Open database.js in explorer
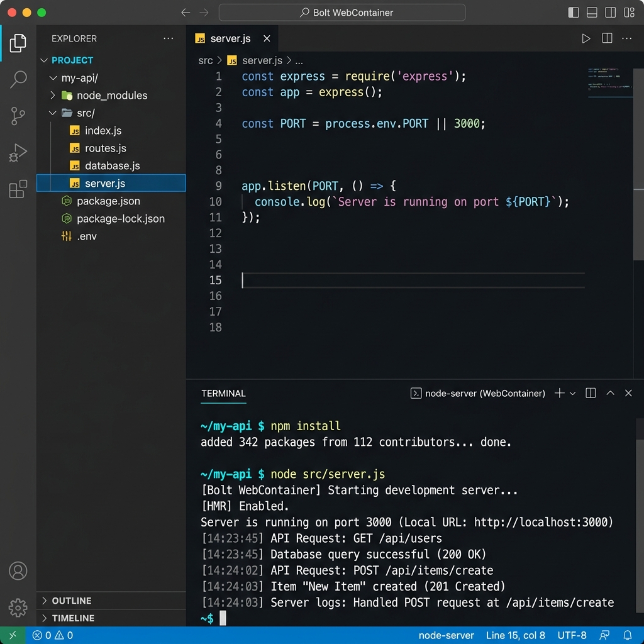This screenshot has width=644, height=644. point(111,165)
